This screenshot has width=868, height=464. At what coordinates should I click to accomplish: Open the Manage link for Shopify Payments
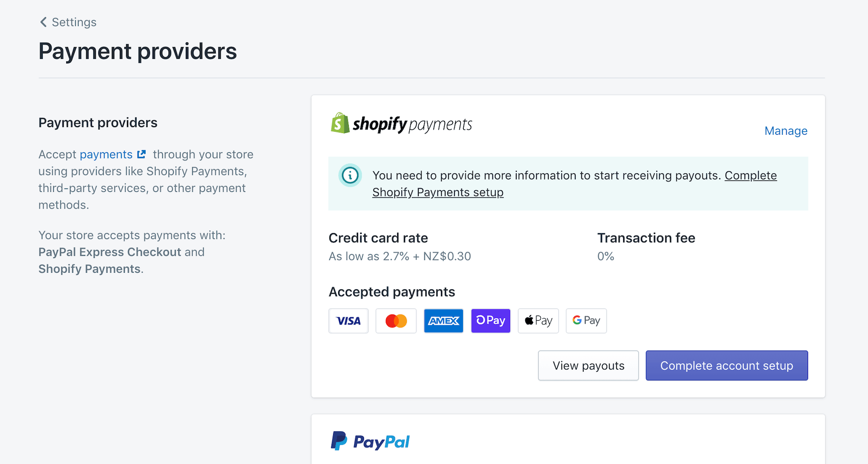coord(785,131)
